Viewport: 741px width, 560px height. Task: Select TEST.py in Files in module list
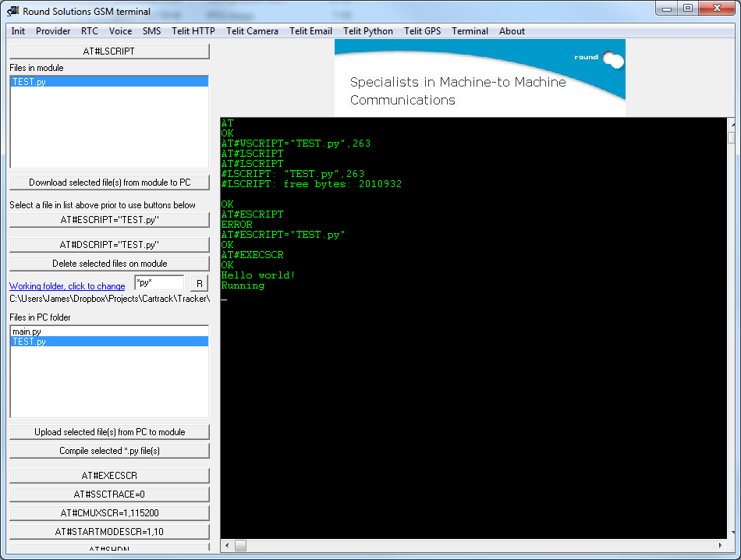pos(109,82)
